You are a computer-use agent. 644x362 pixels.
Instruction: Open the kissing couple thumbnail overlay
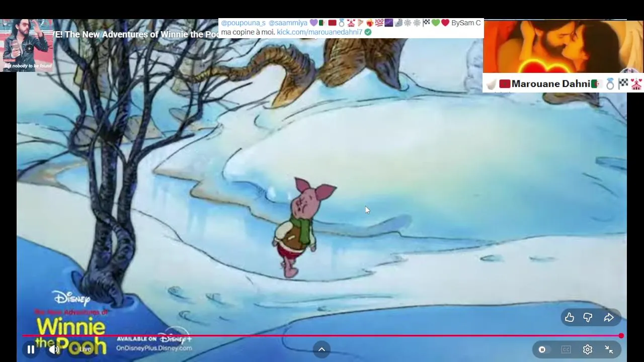[563, 47]
